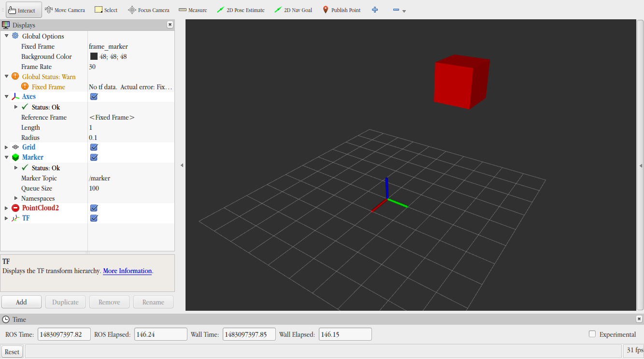Disable the Axes display checkbox
Image resolution: width=644 pixels, height=359 pixels.
pyautogui.click(x=94, y=97)
